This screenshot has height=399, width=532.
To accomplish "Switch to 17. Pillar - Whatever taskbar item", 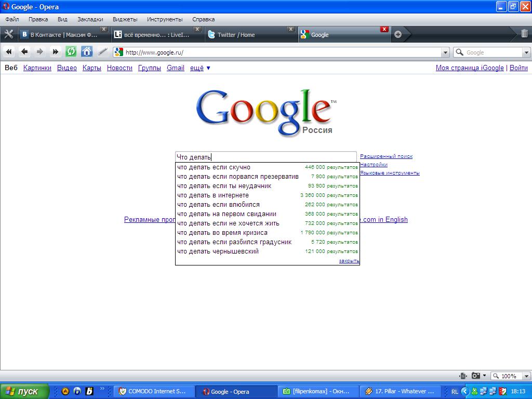I will click(x=401, y=392).
